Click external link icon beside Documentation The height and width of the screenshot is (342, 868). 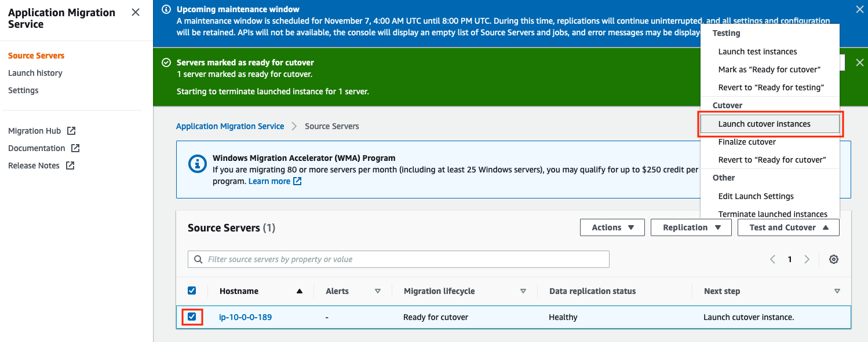[x=75, y=148]
